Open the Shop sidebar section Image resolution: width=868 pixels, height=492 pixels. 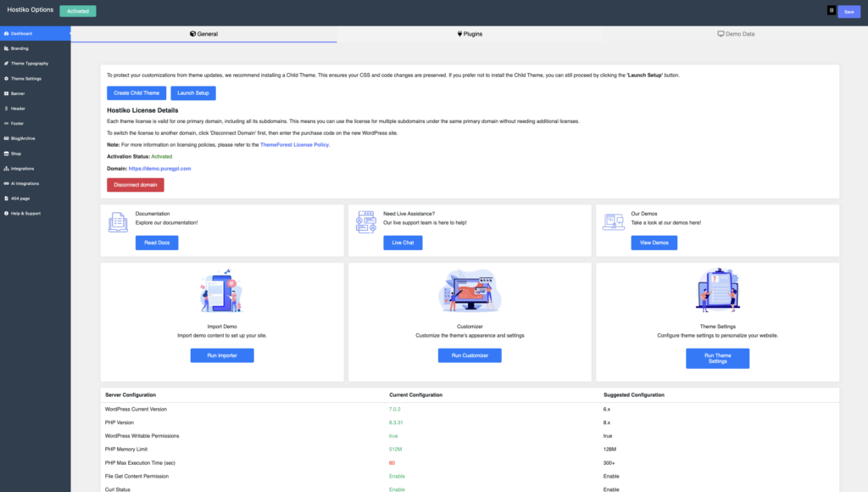click(35, 154)
